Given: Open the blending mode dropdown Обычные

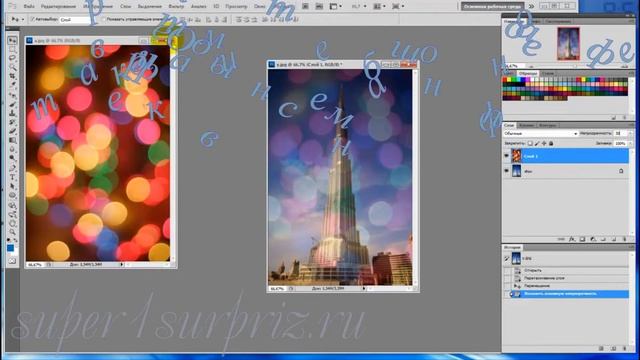Looking at the screenshot, I should click(x=541, y=133).
